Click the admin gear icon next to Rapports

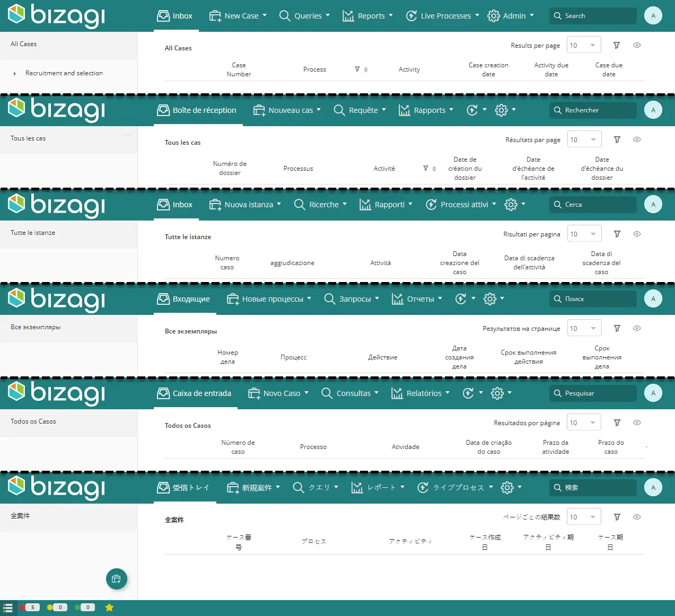[501, 110]
